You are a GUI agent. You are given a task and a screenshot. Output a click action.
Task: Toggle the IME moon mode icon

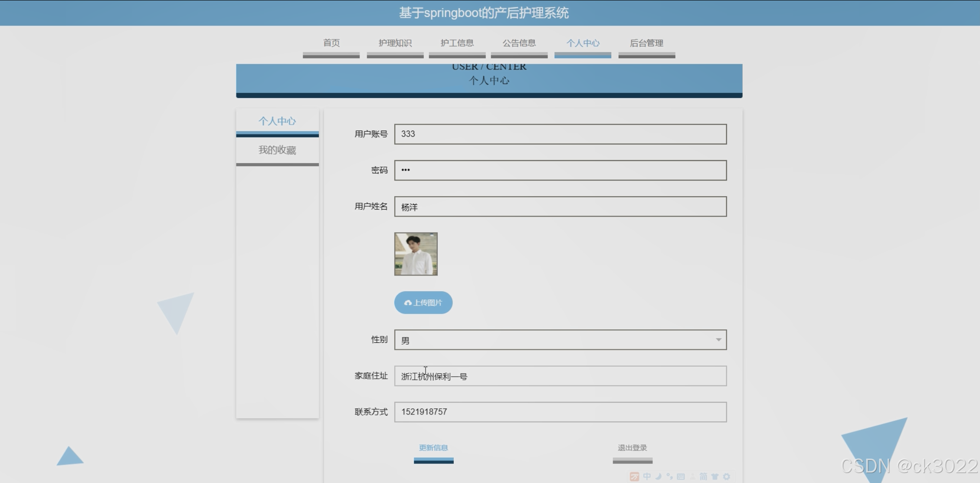[x=658, y=476]
